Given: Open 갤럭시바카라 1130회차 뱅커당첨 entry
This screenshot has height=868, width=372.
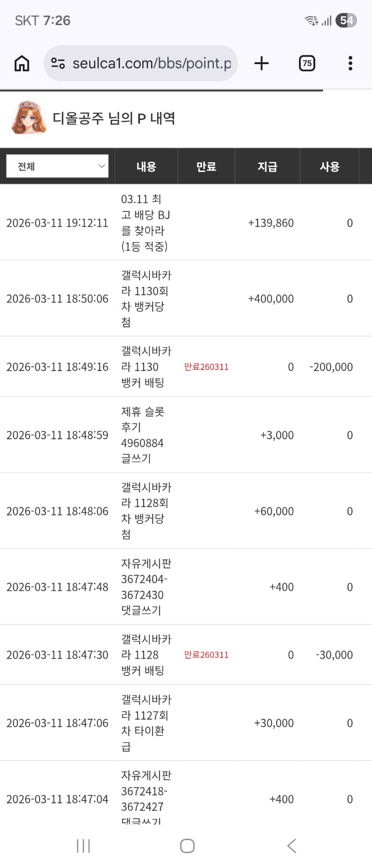Looking at the screenshot, I should point(146,298).
